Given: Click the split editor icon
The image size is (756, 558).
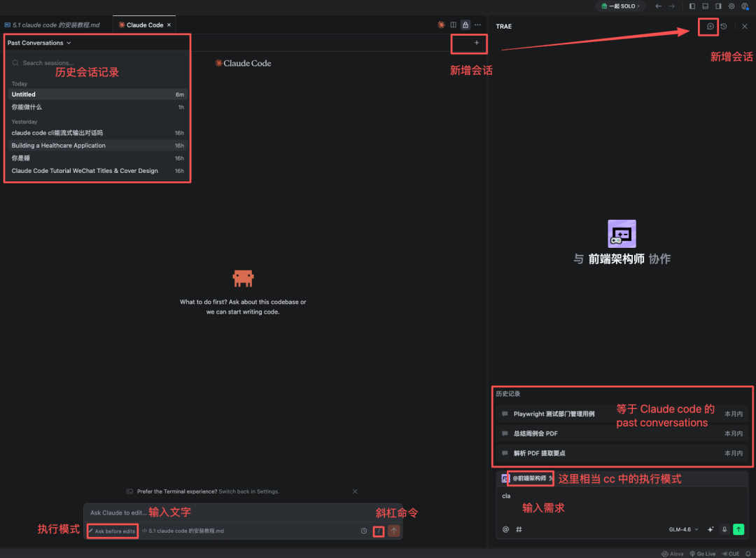Looking at the screenshot, I should pyautogui.click(x=453, y=25).
